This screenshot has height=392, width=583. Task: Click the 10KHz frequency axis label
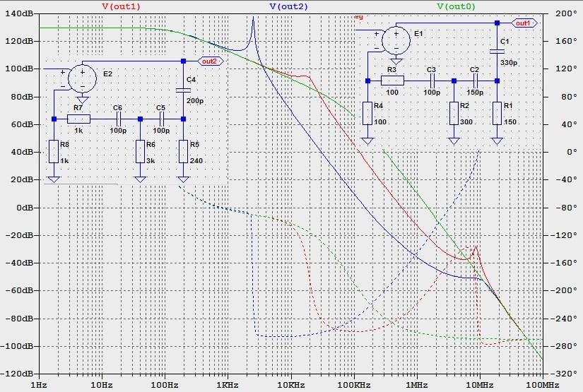click(290, 385)
